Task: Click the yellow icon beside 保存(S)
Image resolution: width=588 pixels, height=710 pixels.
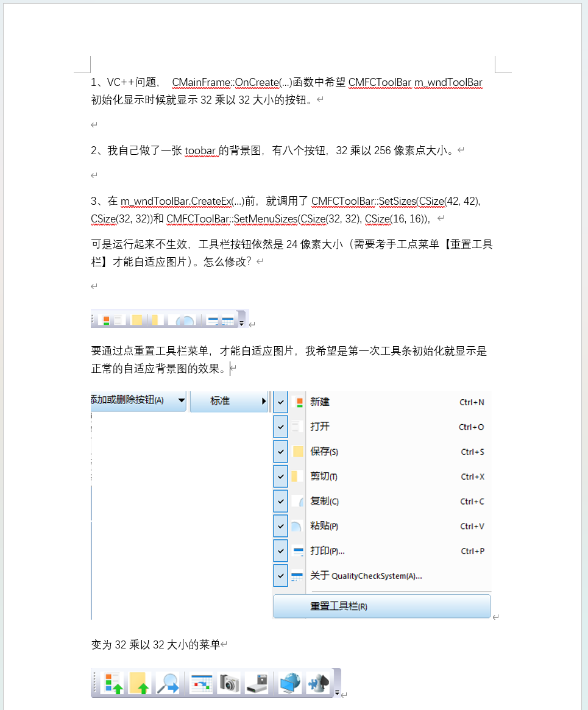Action: click(x=298, y=452)
